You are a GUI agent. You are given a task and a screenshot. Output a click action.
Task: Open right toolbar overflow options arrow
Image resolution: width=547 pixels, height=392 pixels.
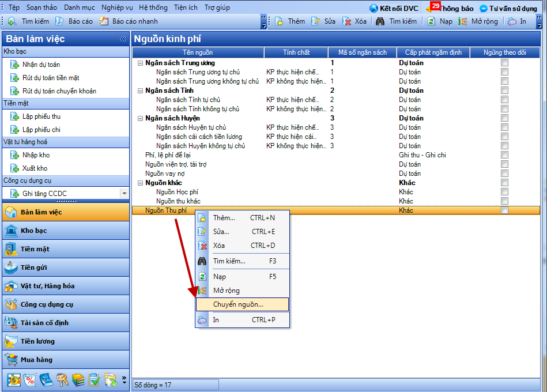pyautogui.click(x=540, y=21)
